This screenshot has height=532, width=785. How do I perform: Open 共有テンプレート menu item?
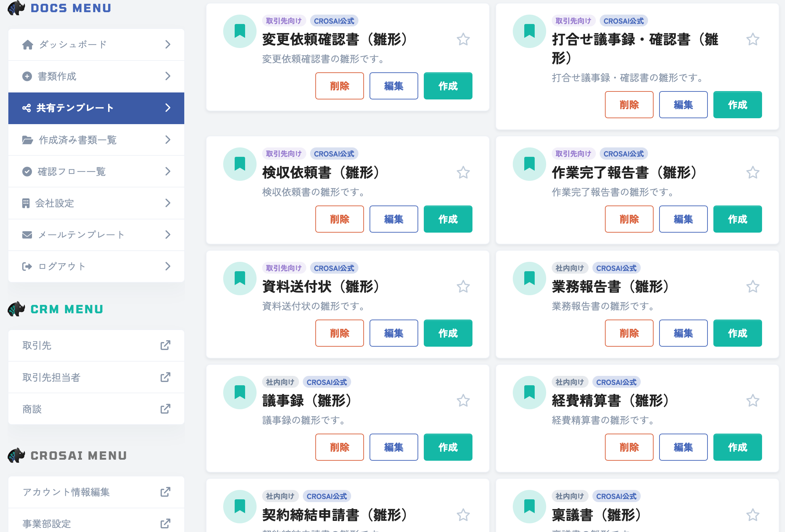coord(96,108)
